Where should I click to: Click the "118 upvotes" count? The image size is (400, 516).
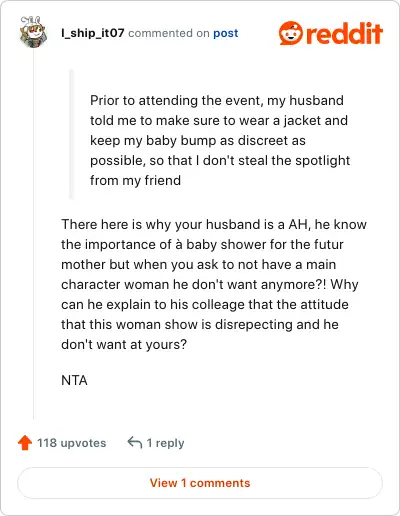[x=71, y=443]
